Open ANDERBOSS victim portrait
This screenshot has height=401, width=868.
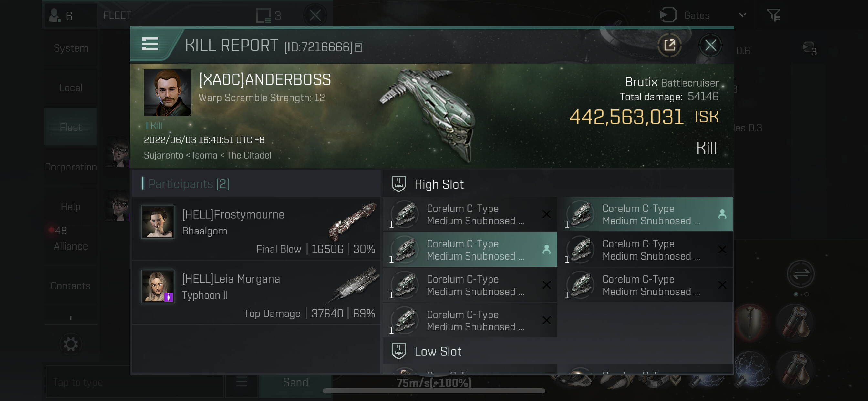pyautogui.click(x=168, y=93)
